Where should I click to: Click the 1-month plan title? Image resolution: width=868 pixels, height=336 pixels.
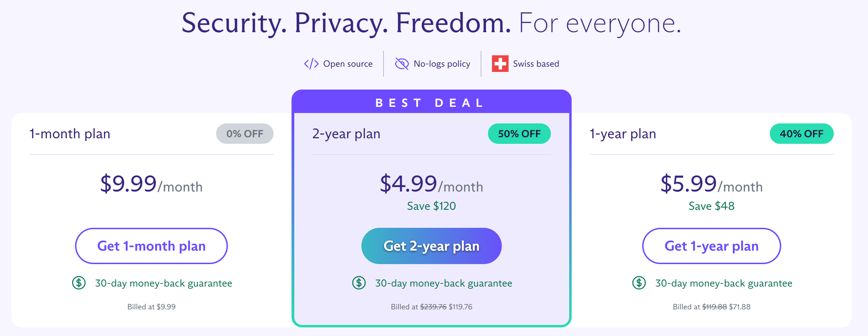[x=70, y=134]
